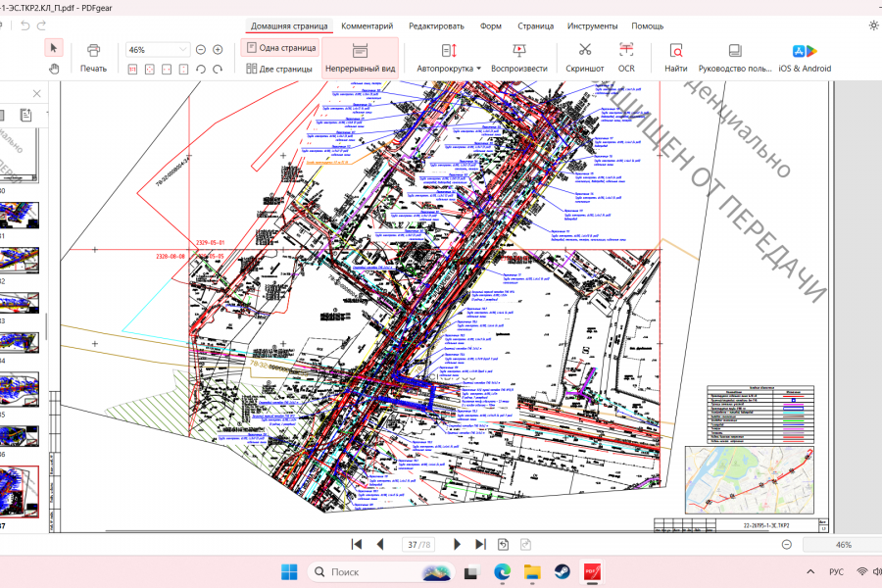
Task: Open the Комментарий tab
Action: 367,25
